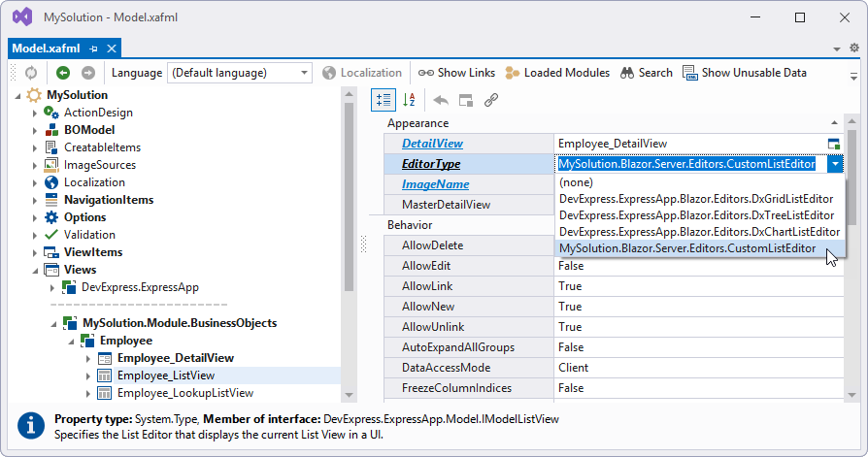Screen dimensions: 868x457
Task: Select BOModel tree item
Action: point(89,130)
